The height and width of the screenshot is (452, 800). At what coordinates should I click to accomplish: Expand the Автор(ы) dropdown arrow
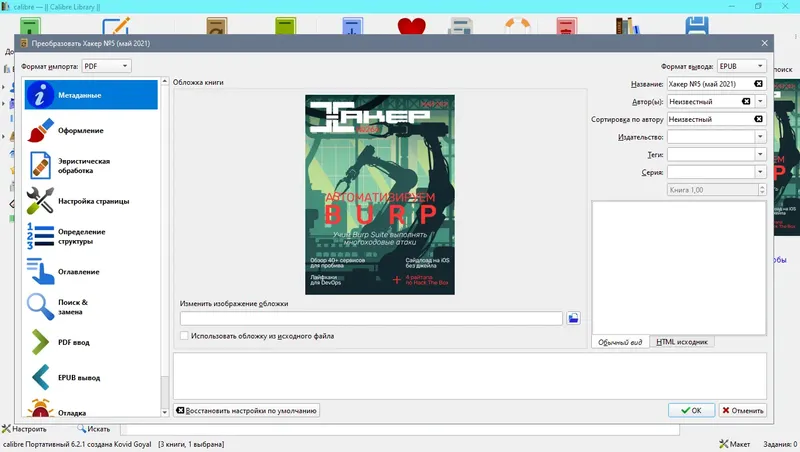(x=760, y=102)
